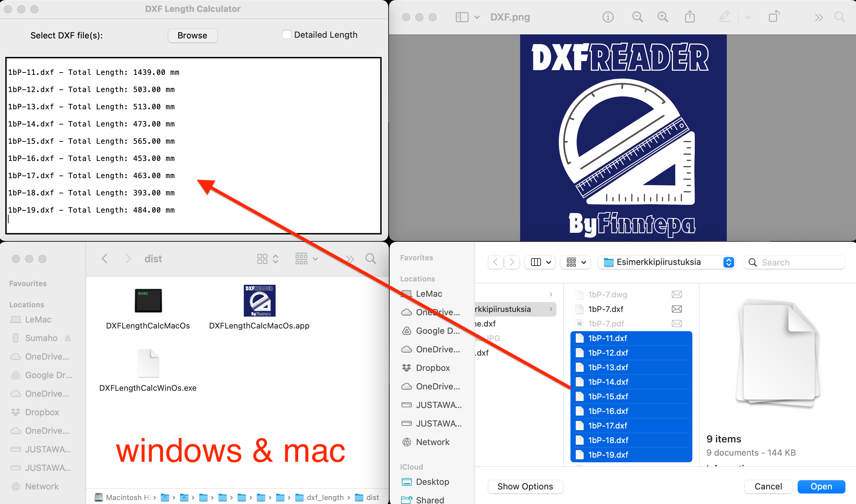
Task: Click the info button in DXF.png window
Action: tap(608, 16)
